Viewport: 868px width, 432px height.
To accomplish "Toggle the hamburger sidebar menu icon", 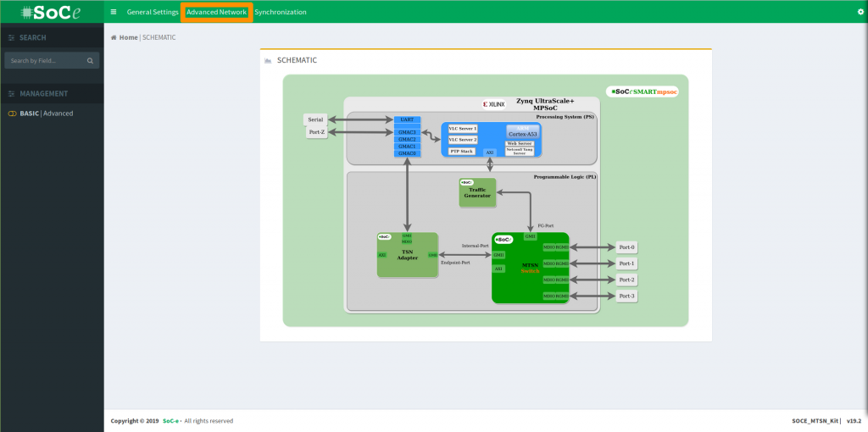I will (114, 12).
